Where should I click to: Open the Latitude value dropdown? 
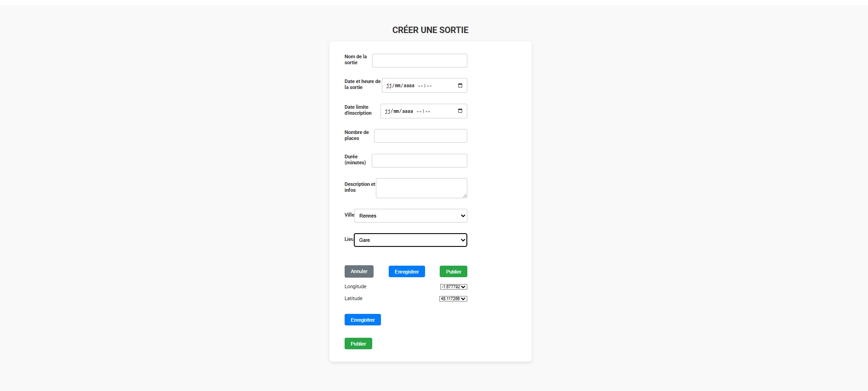(x=453, y=299)
